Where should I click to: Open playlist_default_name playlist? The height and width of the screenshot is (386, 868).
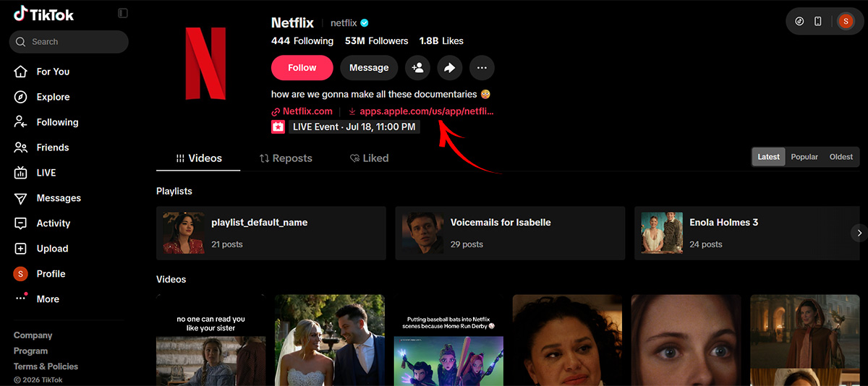click(x=271, y=233)
